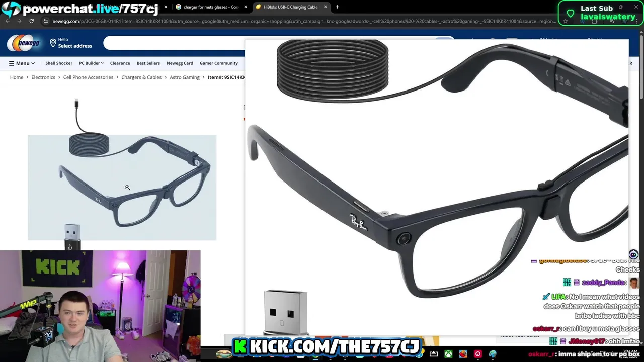Screen dimensions: 644x362
Task: Open Chargers & Cables breadcrumb
Action: coord(141,77)
